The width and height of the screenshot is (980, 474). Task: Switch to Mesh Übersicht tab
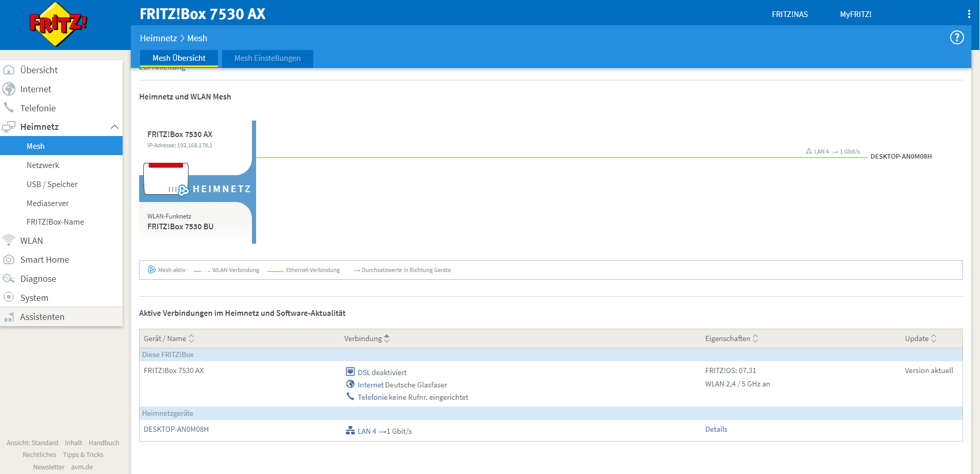point(179,58)
